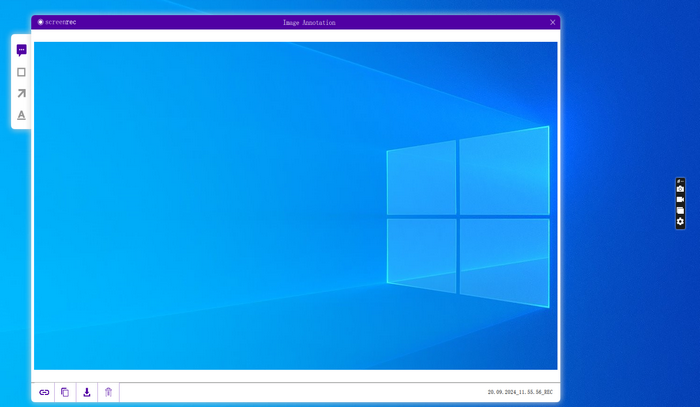The width and height of the screenshot is (700, 407).
Task: Copy the image to clipboard
Action: (65, 392)
